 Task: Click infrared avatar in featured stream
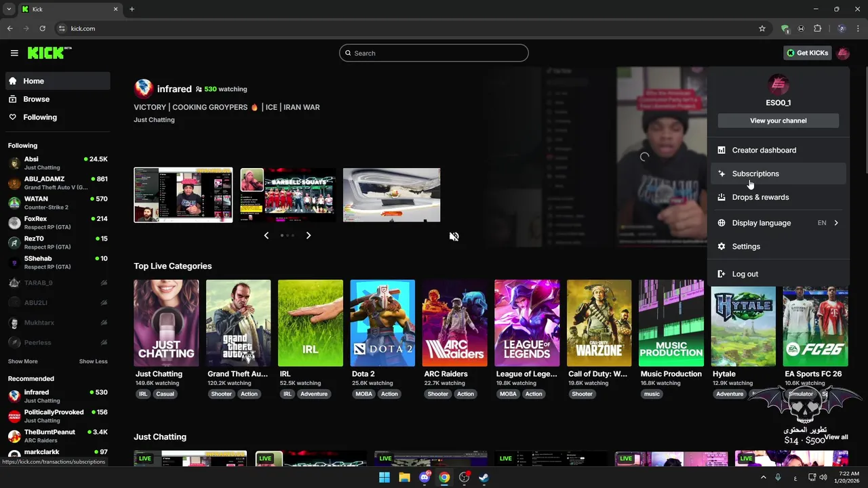point(143,88)
